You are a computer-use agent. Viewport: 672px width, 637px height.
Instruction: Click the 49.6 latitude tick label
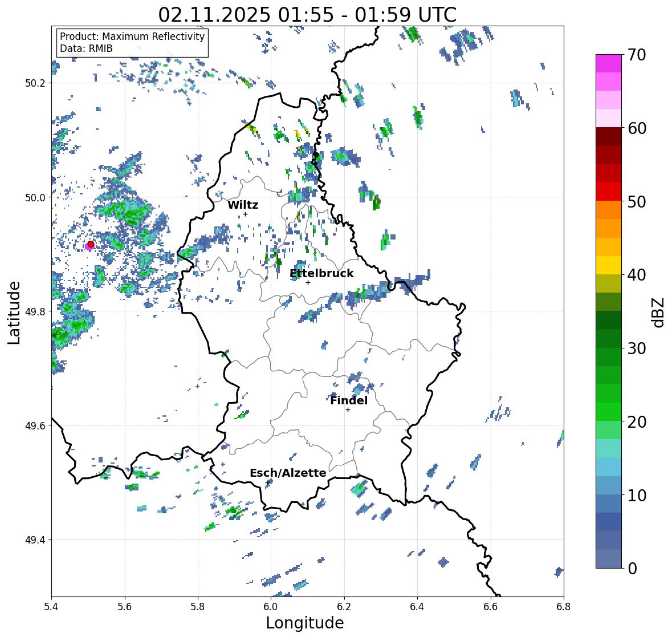click(x=35, y=425)
